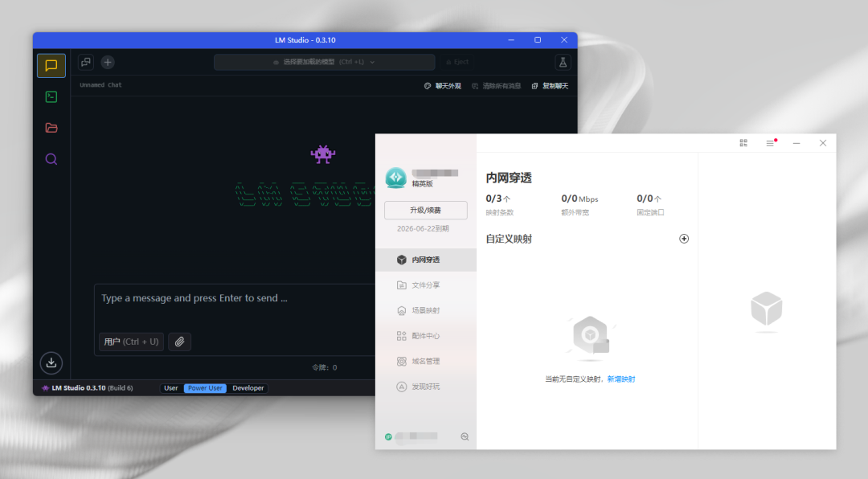Click the user avatar in tunneling app
The width and height of the screenshot is (868, 479).
click(x=395, y=178)
